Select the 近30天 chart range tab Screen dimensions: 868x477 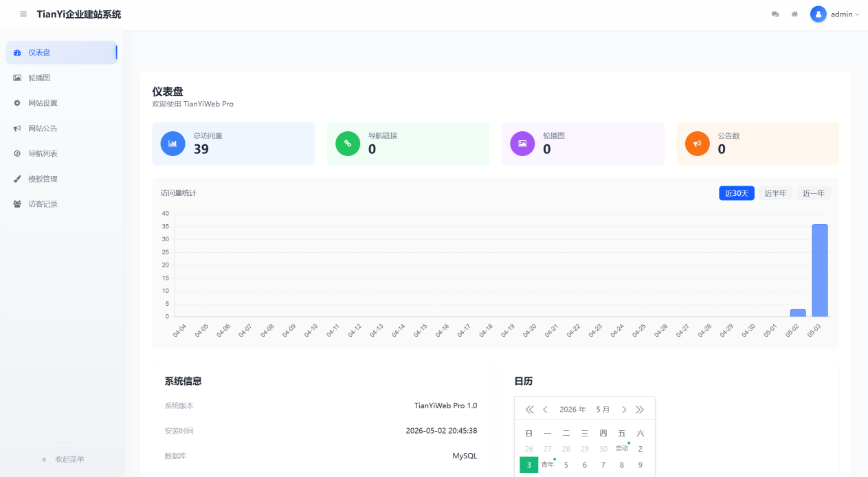pos(737,193)
